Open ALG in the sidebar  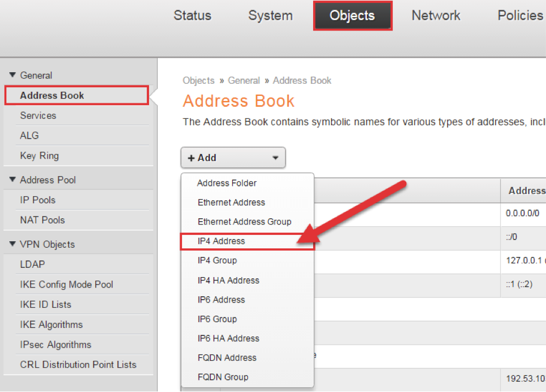click(x=82, y=136)
